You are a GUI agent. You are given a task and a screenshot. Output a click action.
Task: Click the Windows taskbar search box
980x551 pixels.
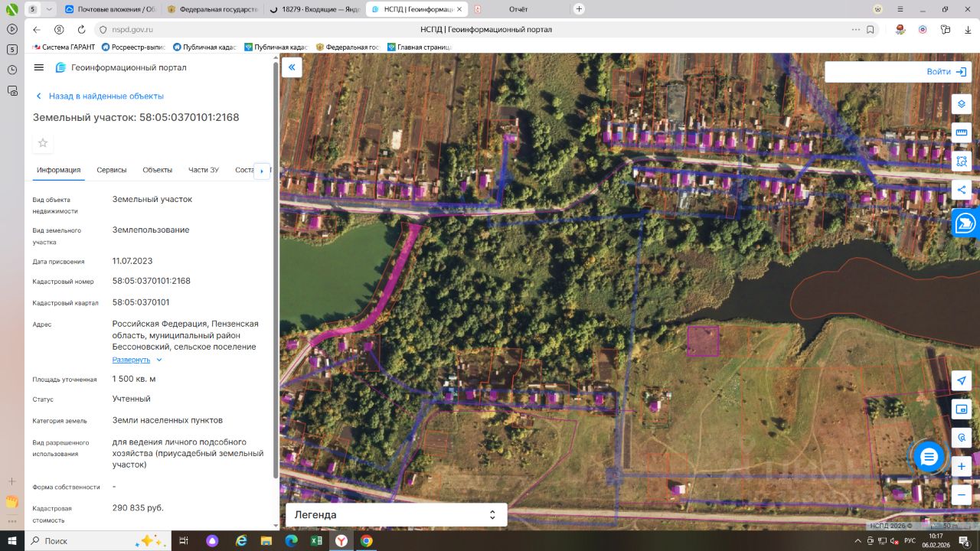click(x=97, y=541)
